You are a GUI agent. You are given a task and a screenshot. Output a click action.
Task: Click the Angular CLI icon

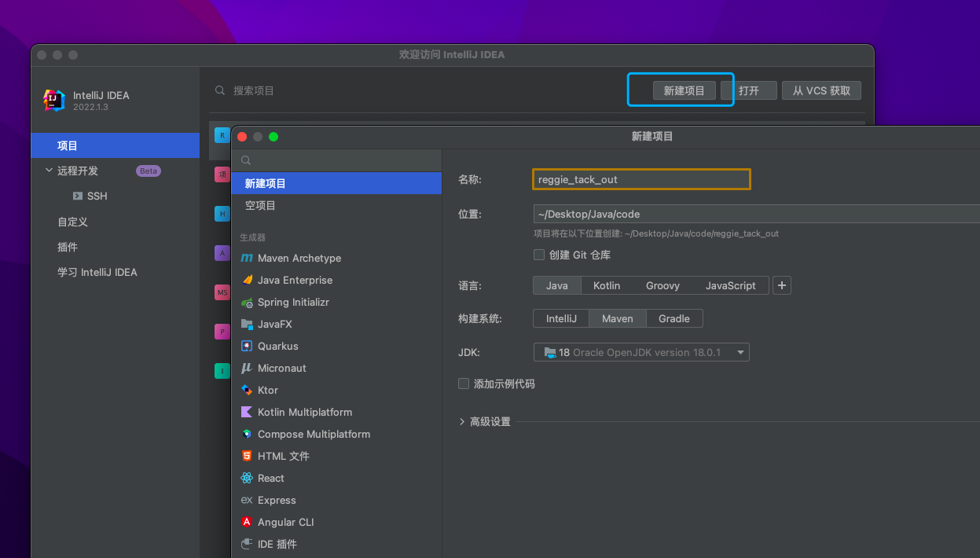[x=247, y=522]
